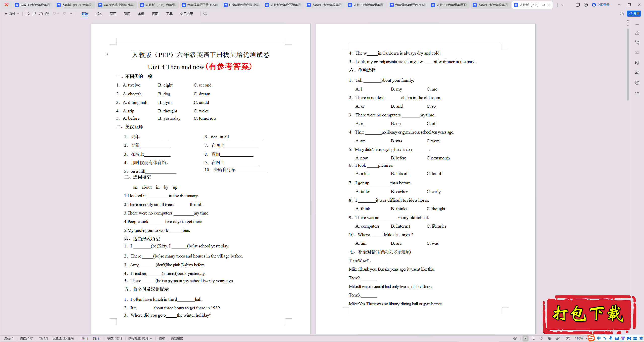This screenshot has height=342, width=644.
Task: Select the pen icon in right sidebar
Action: click(637, 33)
